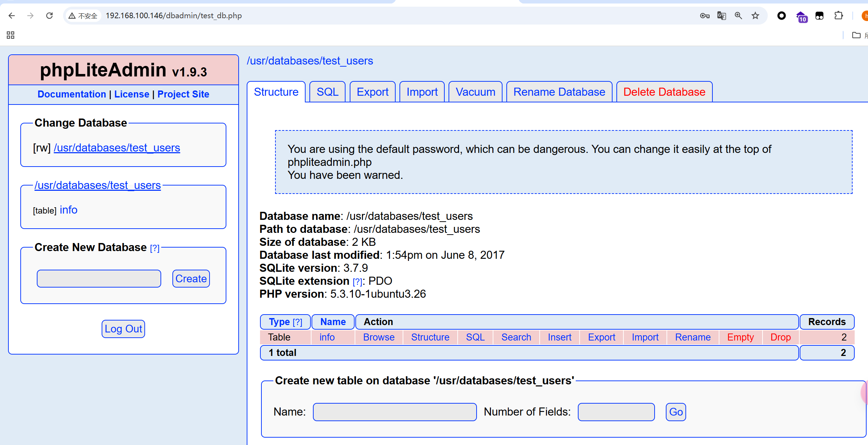Open the Export tab
Screen dimensions: 868x445
point(373,92)
